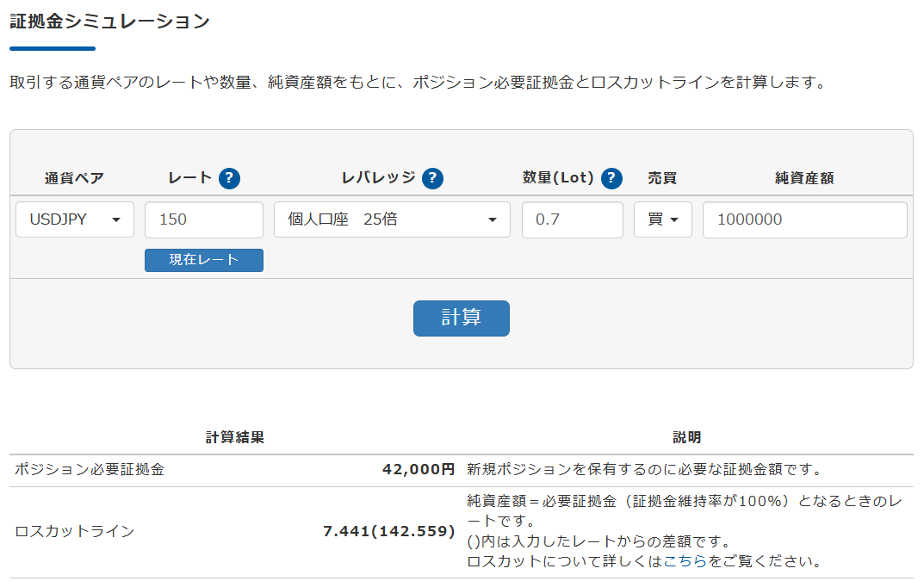924x581 pixels.
Task: Click the rate input field showing 150
Action: (x=203, y=219)
